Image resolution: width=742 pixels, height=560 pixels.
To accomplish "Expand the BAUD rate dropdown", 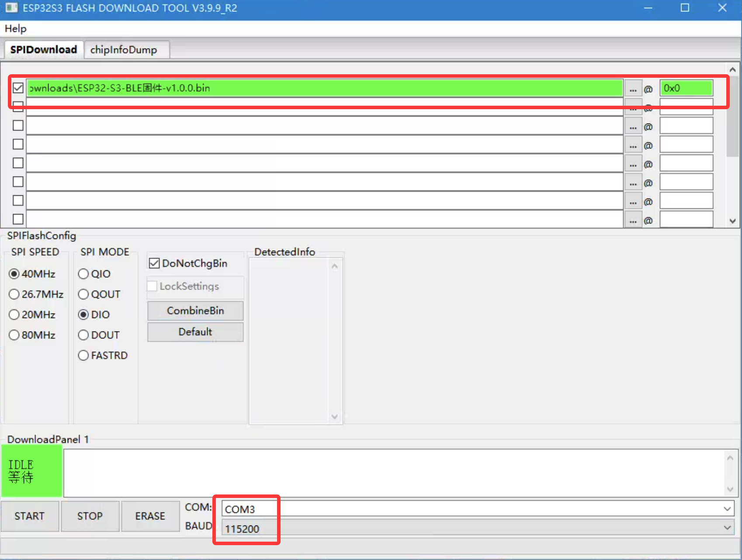I will click(x=727, y=528).
